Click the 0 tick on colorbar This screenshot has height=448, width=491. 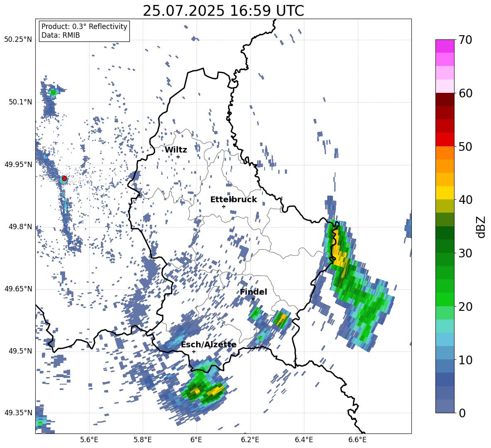[462, 413]
